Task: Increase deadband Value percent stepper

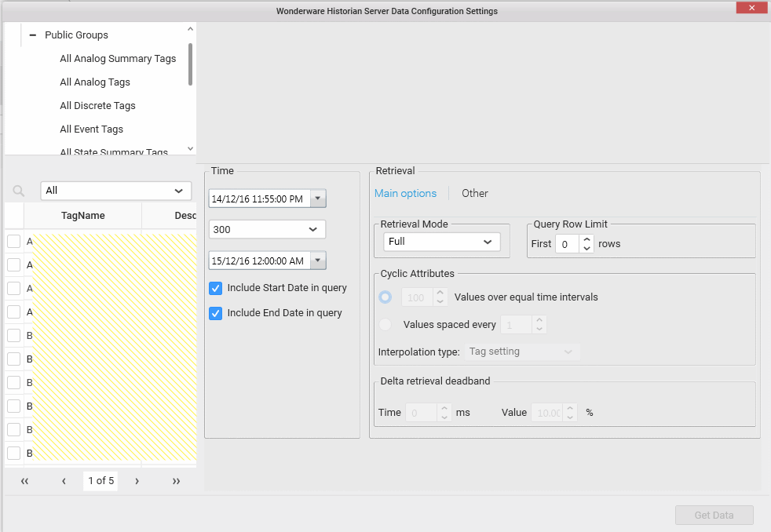Action: [570, 408]
